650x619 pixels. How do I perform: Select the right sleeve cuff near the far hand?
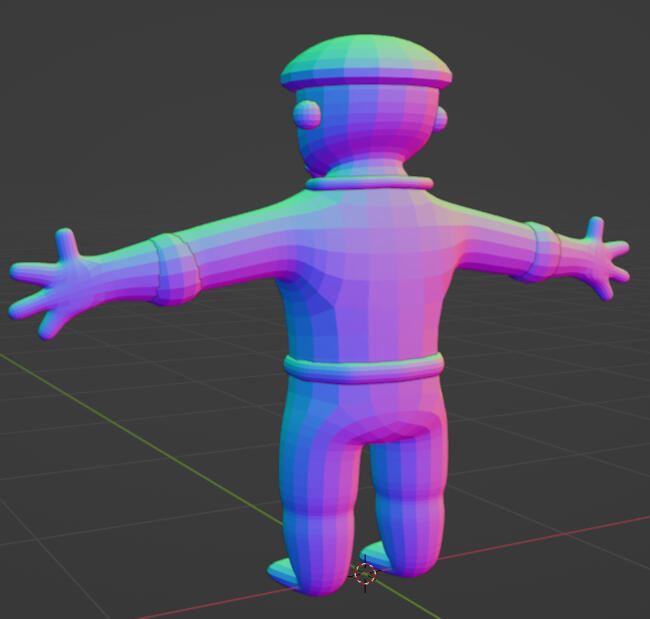[x=542, y=251]
